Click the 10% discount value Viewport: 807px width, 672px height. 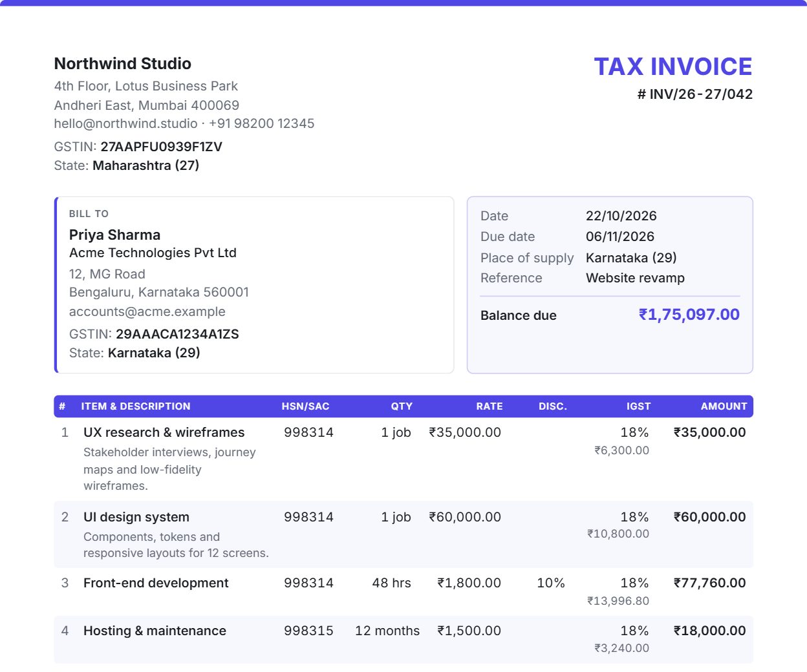(x=551, y=583)
